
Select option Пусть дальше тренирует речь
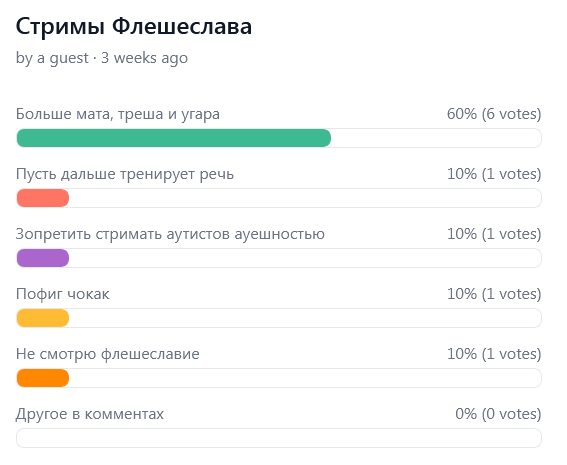(125, 174)
